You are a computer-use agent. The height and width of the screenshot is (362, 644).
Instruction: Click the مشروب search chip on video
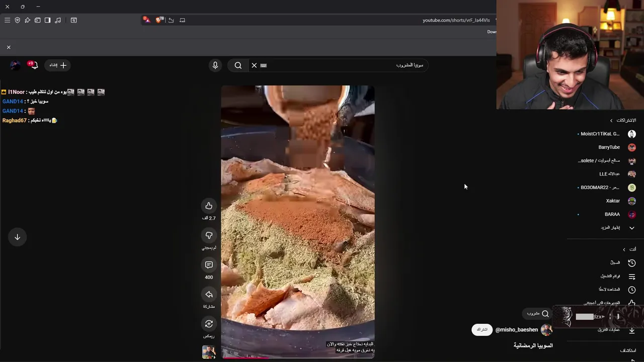pos(537,314)
